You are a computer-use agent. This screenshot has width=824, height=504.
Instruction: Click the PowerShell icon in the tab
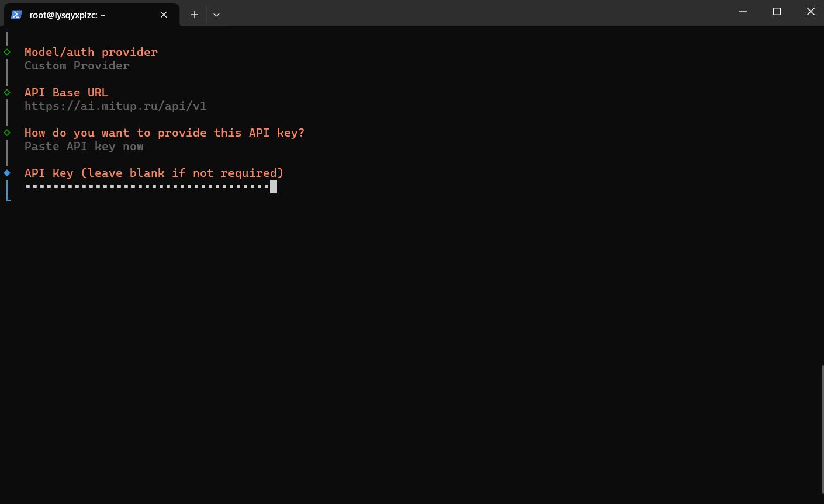pyautogui.click(x=16, y=15)
